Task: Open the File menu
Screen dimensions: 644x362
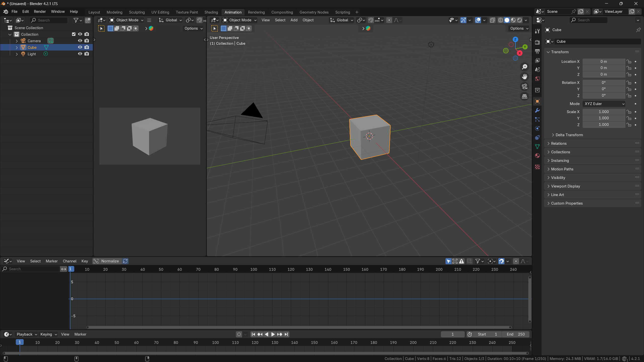Action: click(x=14, y=12)
